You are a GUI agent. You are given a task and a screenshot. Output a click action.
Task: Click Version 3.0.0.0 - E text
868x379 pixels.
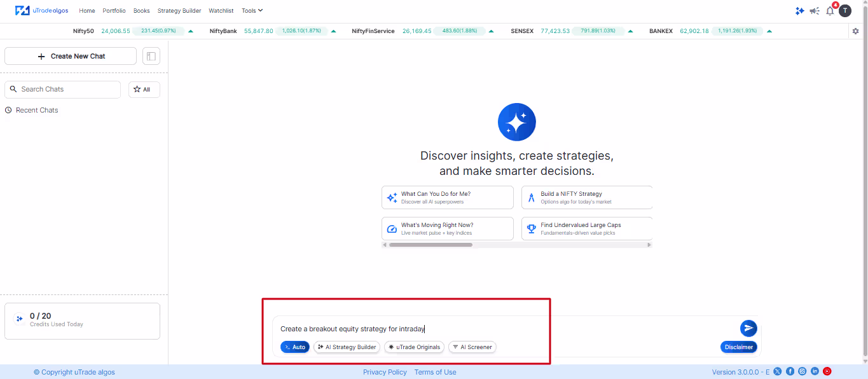[x=741, y=372]
